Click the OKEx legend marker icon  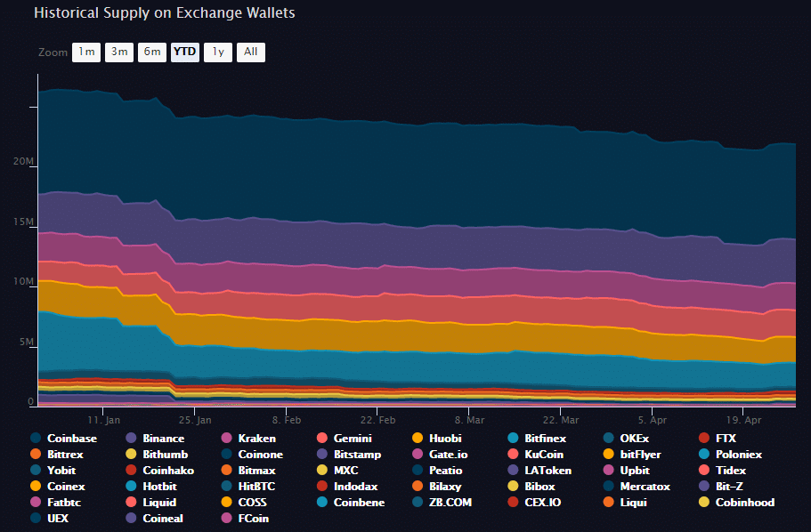pyautogui.click(x=610, y=438)
